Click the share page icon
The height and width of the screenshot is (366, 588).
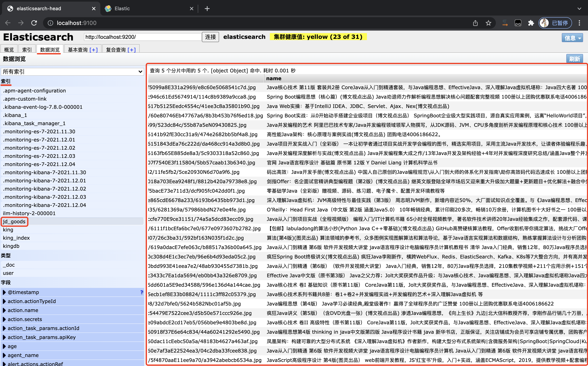point(475,23)
